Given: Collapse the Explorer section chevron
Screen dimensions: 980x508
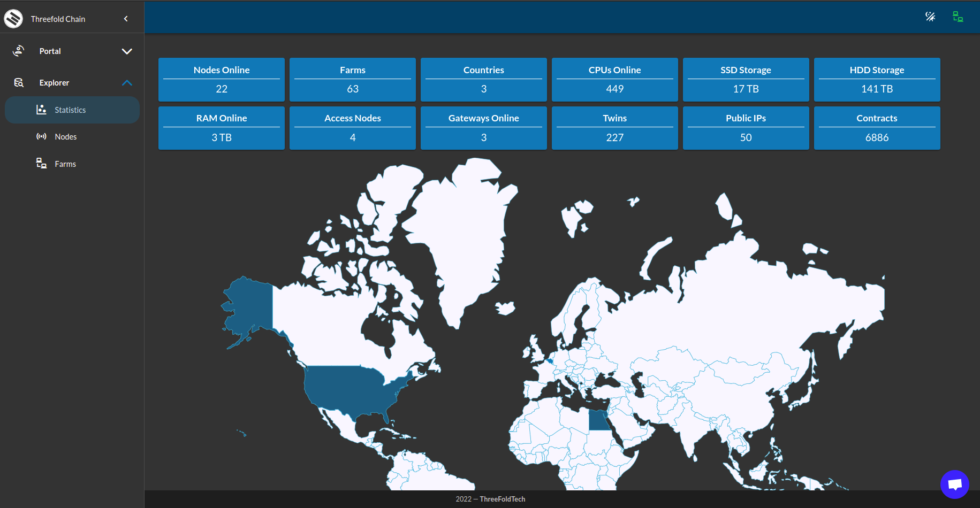Looking at the screenshot, I should click(x=127, y=83).
